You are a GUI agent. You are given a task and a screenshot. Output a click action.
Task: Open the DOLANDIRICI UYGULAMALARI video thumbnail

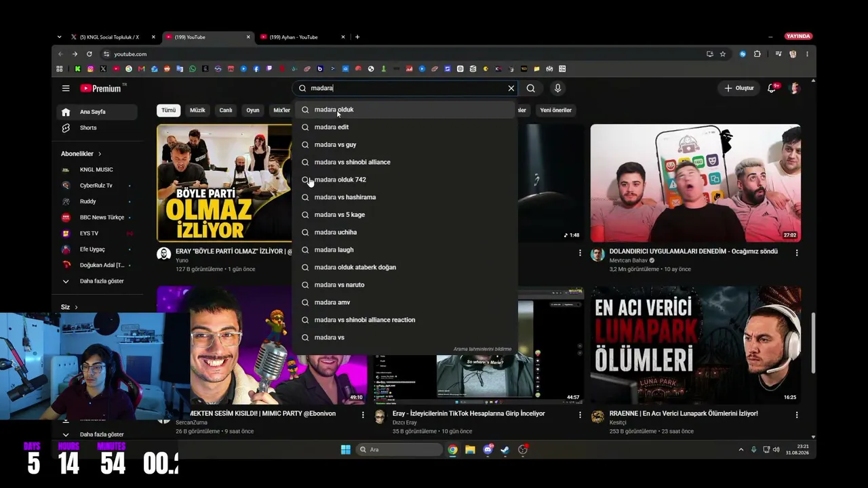[x=695, y=183]
